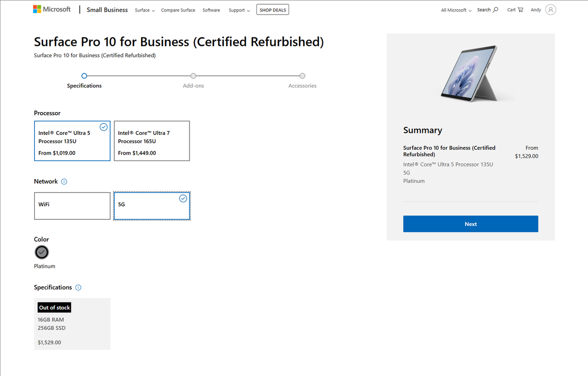588x376 pixels.
Task: Click the Add-ons step on progress bar
Action: (193, 76)
